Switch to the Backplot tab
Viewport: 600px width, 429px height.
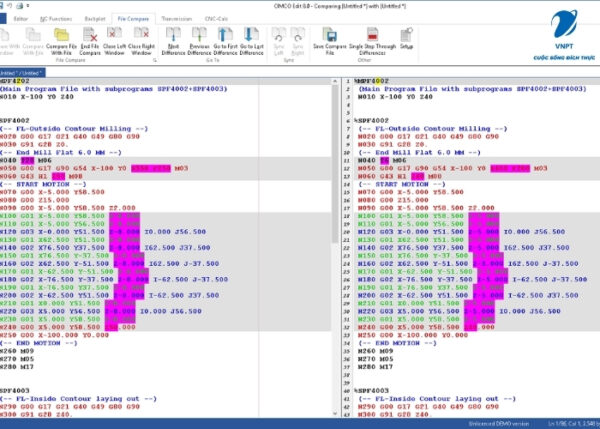pos(95,19)
